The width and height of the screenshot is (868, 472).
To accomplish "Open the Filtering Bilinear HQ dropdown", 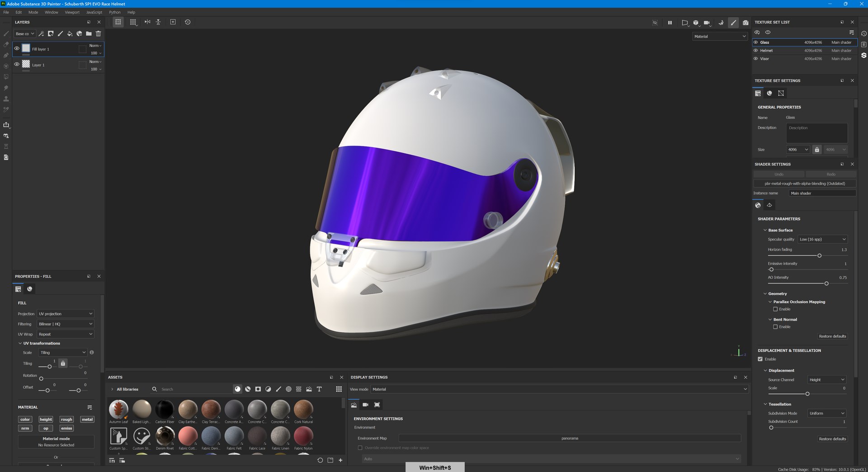I will tap(65, 324).
